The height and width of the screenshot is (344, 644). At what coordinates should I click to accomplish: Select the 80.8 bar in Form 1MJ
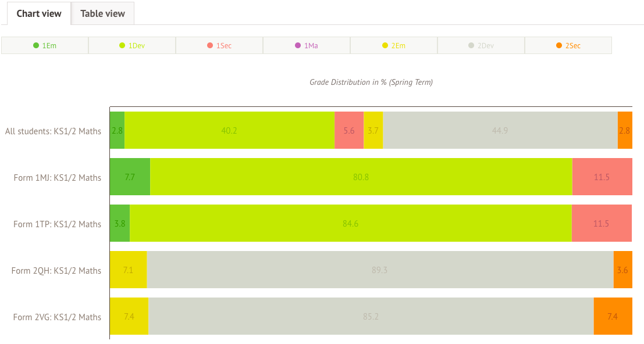(x=361, y=177)
